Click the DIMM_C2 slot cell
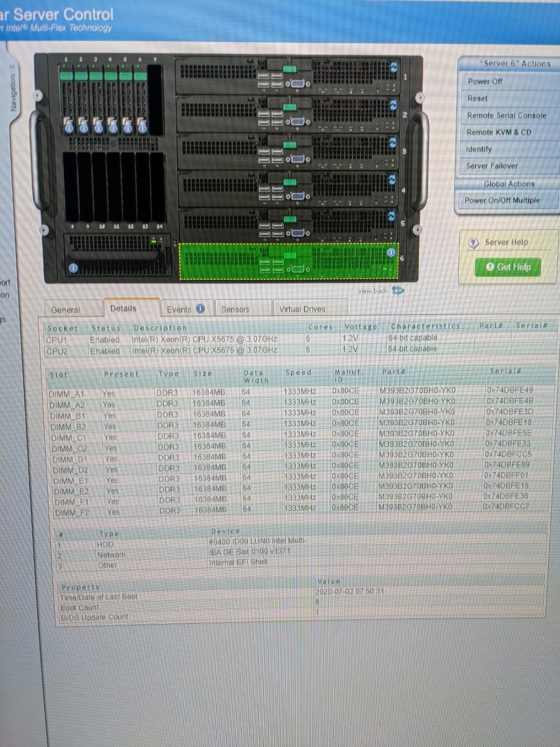 click(x=69, y=449)
